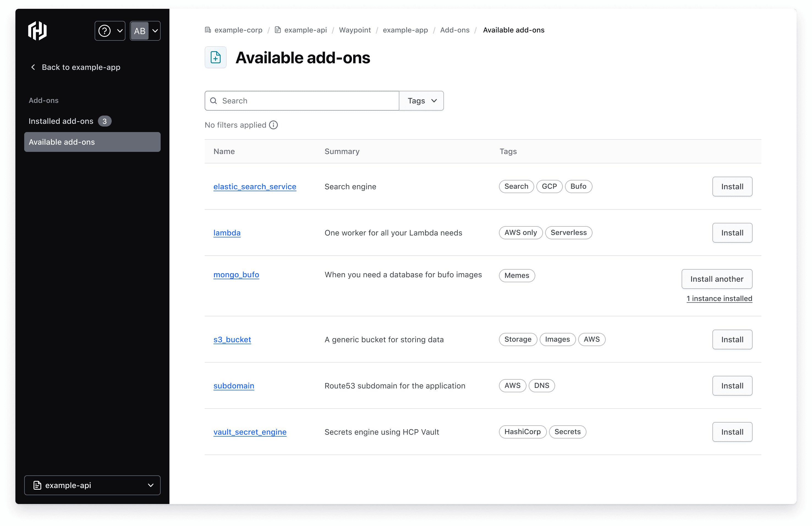Open the avatar account dropdown chevron
812x526 pixels.
pyautogui.click(x=155, y=31)
